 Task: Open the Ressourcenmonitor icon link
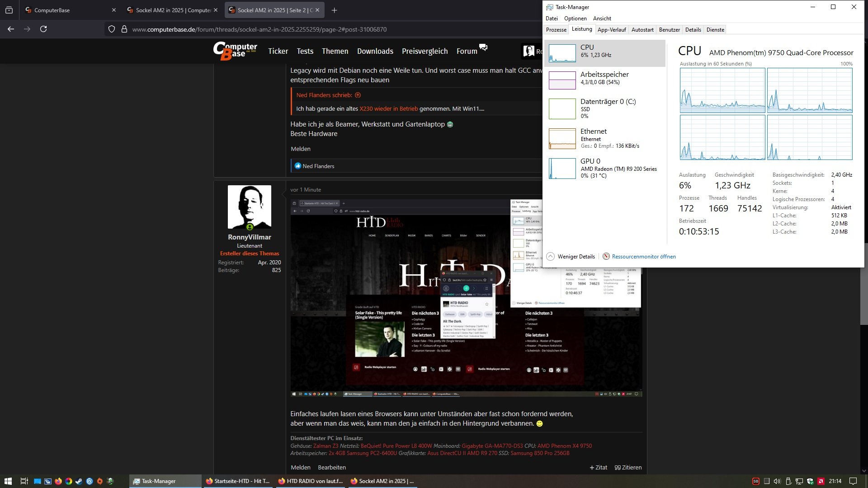[x=606, y=256]
